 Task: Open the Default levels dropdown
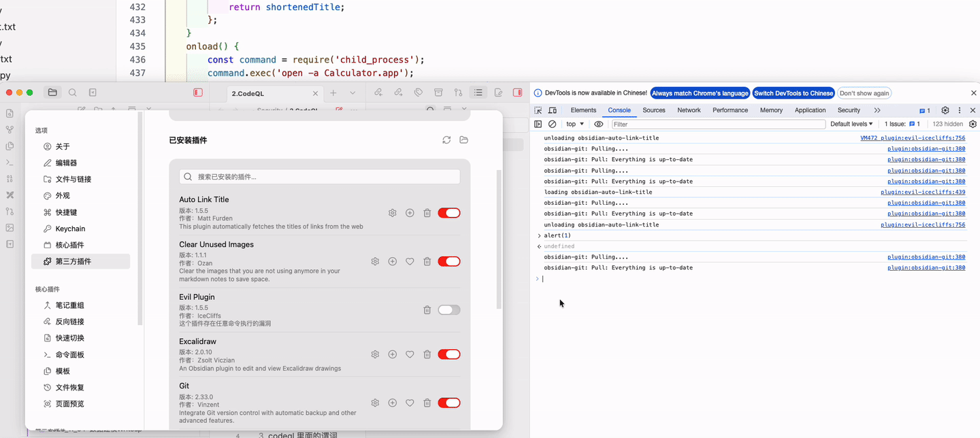coord(851,124)
